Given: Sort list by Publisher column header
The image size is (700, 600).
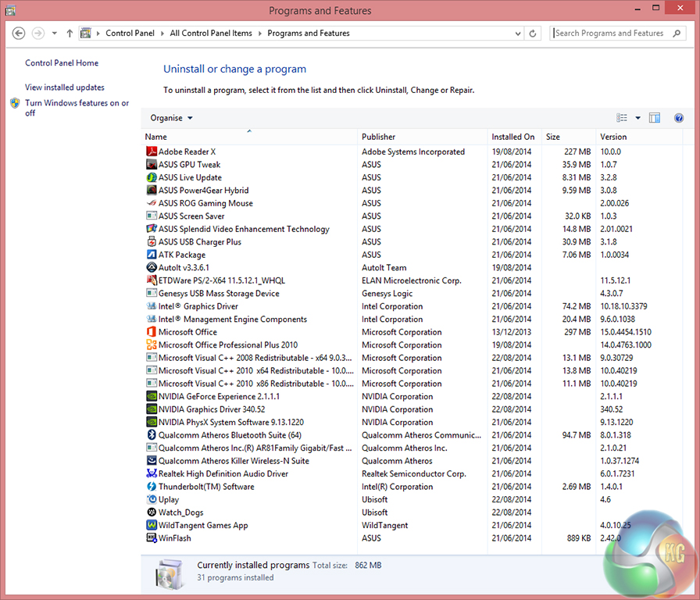Looking at the screenshot, I should [378, 137].
